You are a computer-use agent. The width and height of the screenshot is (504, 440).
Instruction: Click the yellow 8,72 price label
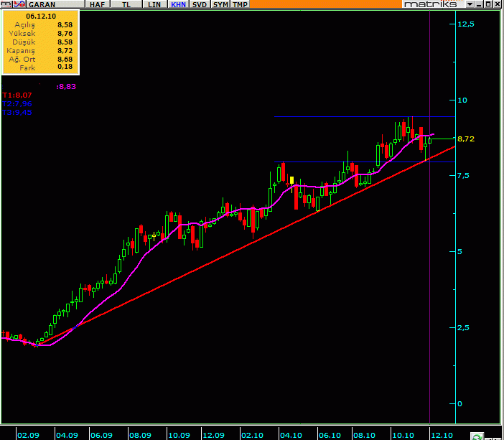coord(467,139)
